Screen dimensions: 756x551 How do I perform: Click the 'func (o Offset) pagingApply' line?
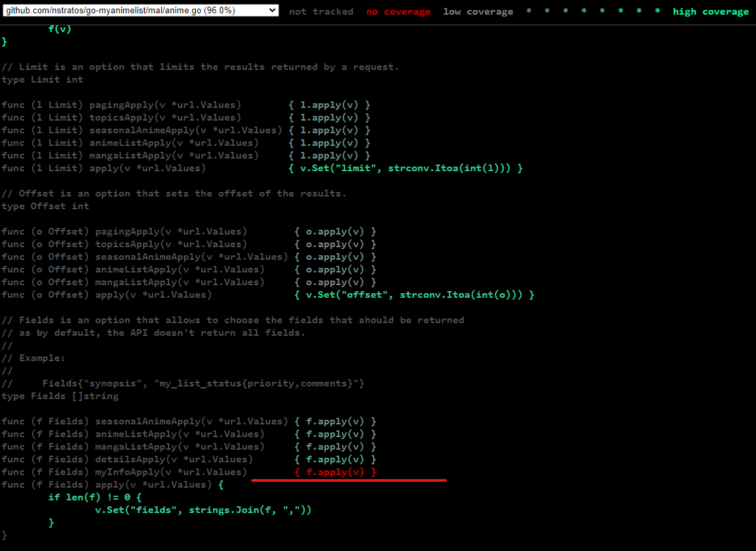coord(189,232)
